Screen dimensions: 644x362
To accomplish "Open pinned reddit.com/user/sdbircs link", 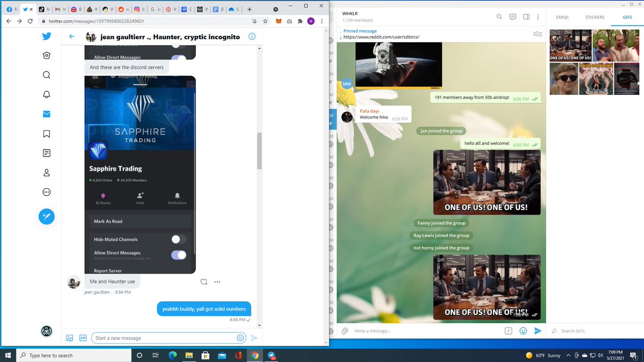I will coord(381,37).
